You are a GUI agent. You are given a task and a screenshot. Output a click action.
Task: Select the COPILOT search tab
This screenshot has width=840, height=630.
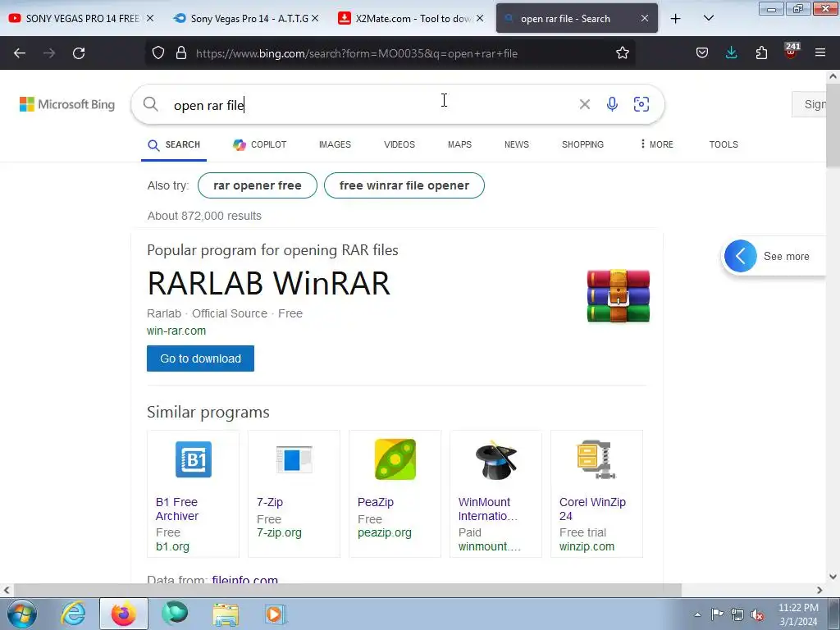[260, 144]
